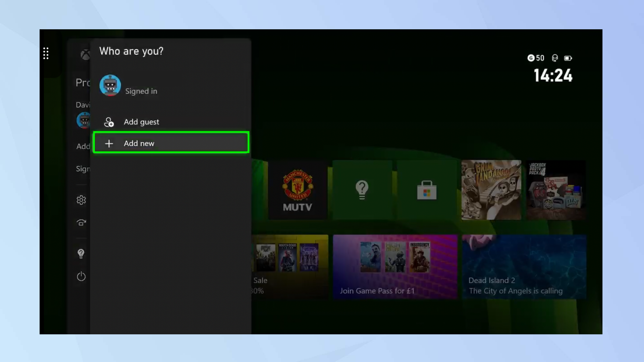Screen dimensions: 644x362
Task: Select the Settings gear icon
Action: (81, 200)
